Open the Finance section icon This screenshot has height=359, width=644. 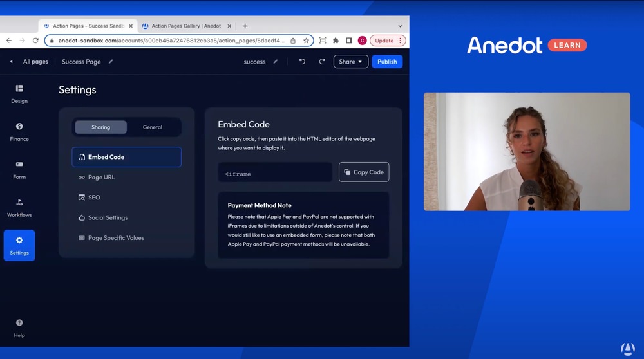[19, 127]
